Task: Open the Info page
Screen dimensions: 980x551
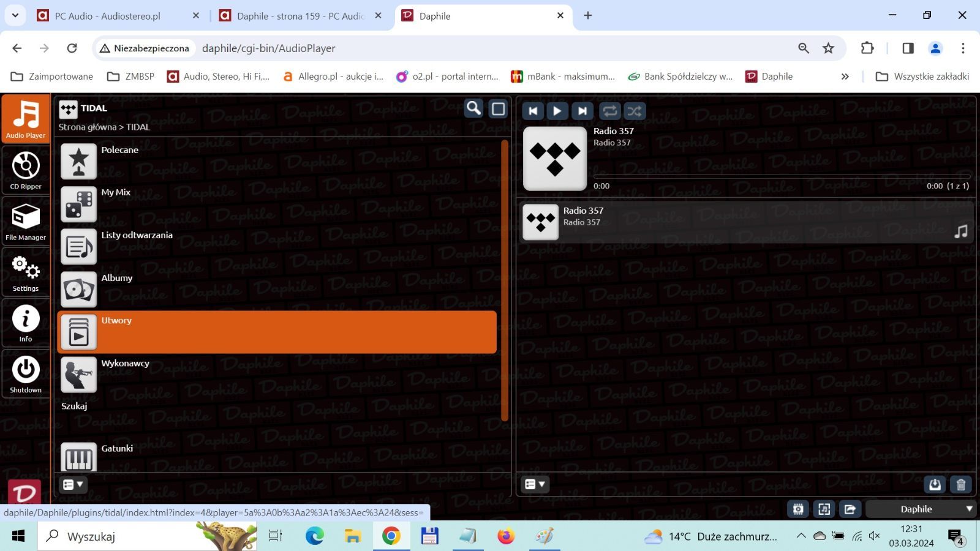Action: (x=26, y=323)
